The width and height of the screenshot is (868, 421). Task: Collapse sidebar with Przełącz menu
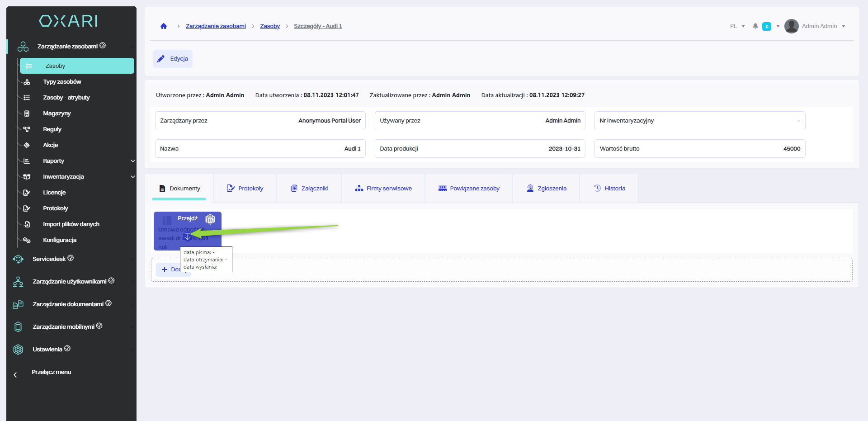click(51, 372)
